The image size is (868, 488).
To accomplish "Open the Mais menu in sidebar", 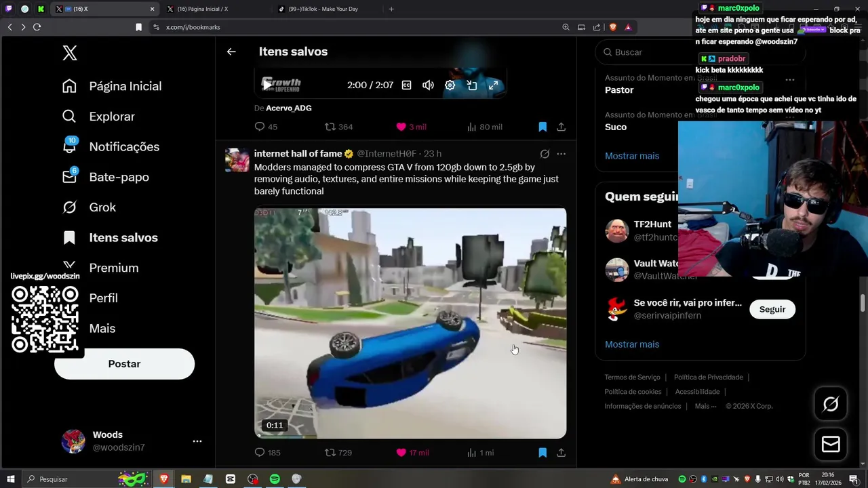I will (102, 328).
